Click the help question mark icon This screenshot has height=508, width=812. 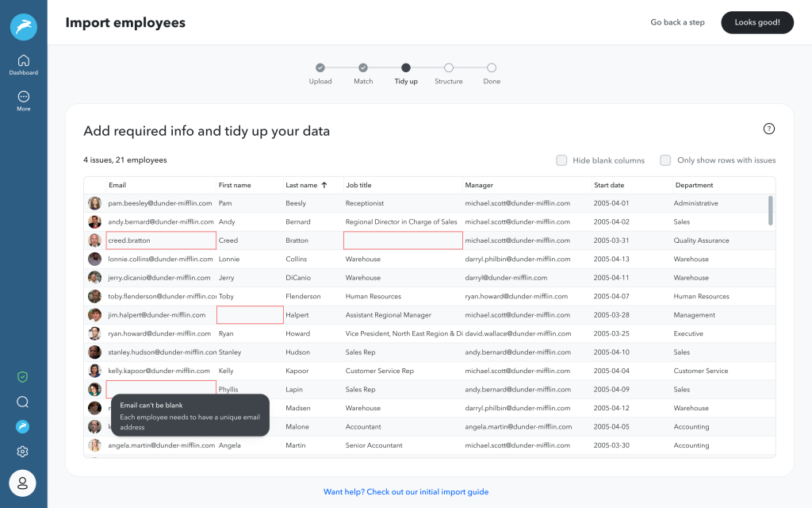[768, 128]
